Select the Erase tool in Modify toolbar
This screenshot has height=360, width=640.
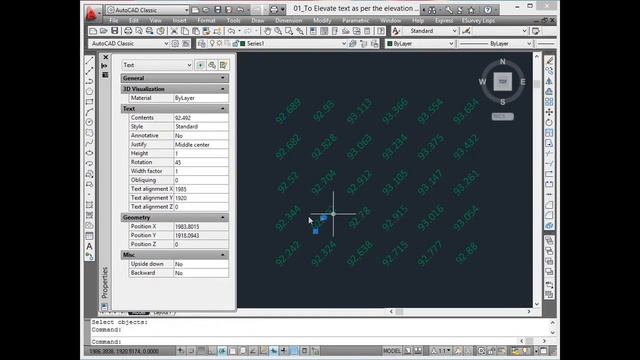tap(549, 61)
